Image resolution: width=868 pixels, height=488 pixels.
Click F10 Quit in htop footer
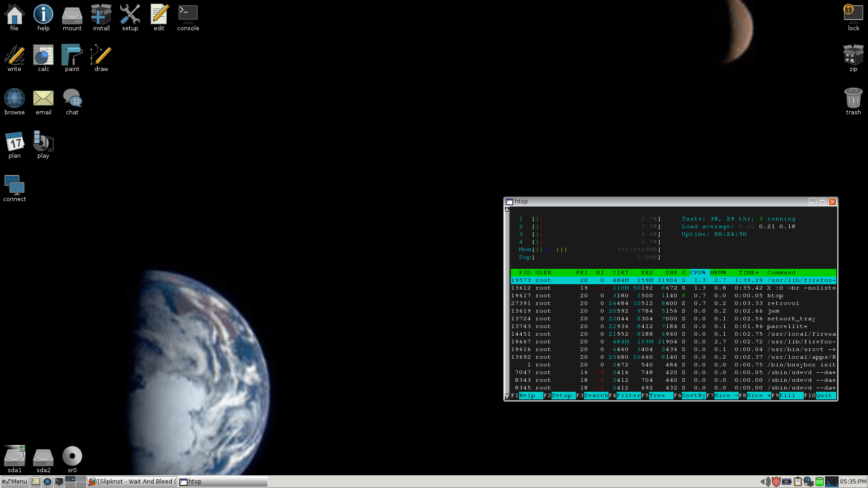point(820,395)
